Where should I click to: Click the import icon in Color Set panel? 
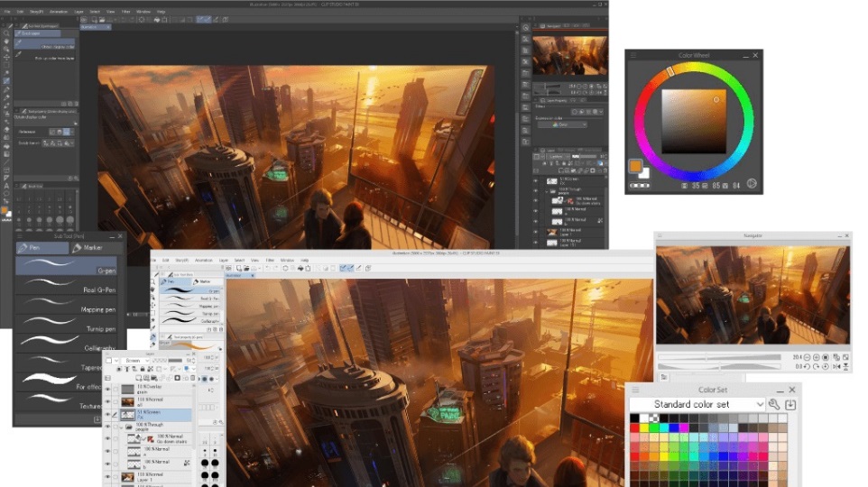pyautogui.click(x=791, y=405)
